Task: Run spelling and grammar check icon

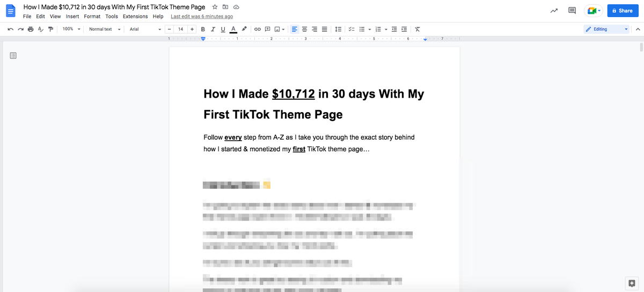Action: pos(40,29)
